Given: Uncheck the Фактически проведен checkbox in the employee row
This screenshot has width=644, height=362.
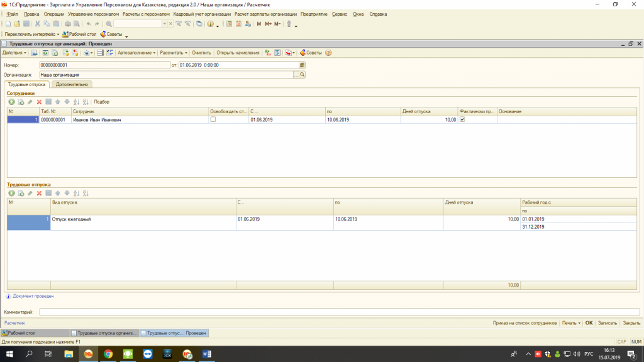Looking at the screenshot, I should 463,119.
